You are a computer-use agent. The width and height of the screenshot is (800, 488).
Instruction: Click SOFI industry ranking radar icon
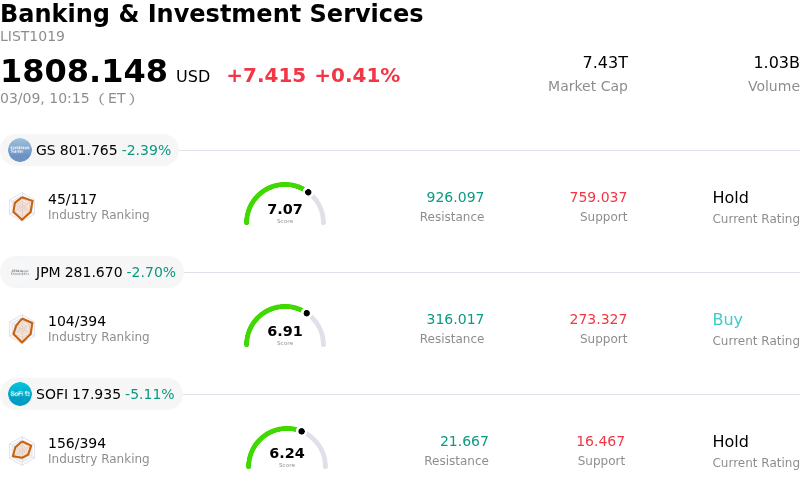point(22,451)
